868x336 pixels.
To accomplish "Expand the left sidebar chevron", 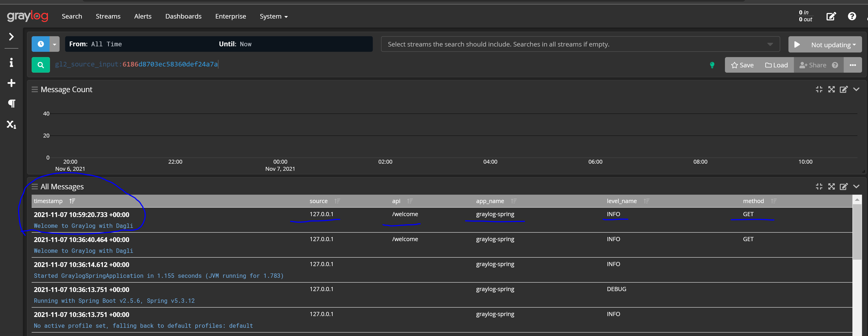I will [11, 36].
